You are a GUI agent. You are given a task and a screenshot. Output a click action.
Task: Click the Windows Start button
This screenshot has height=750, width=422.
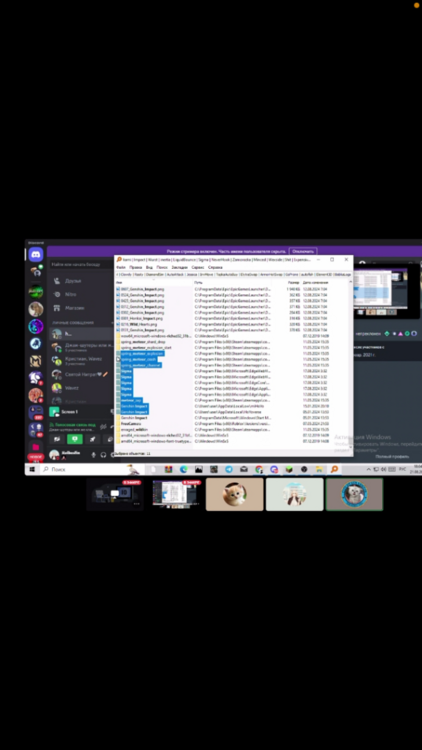(32, 470)
